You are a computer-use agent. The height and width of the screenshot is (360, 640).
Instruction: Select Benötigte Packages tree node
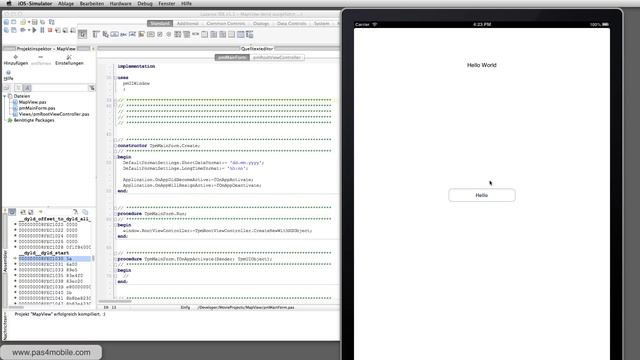[34, 120]
